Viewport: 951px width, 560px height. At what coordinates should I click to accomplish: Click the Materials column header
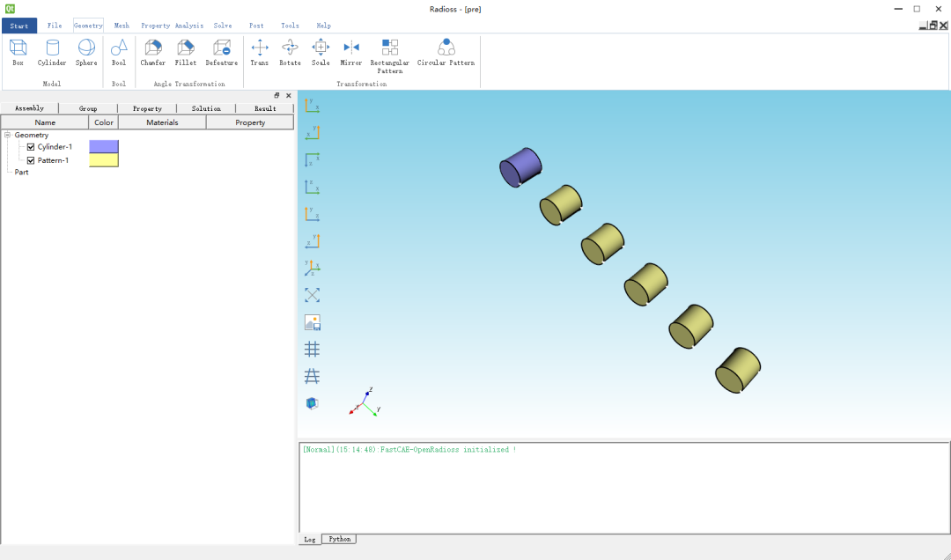click(162, 122)
